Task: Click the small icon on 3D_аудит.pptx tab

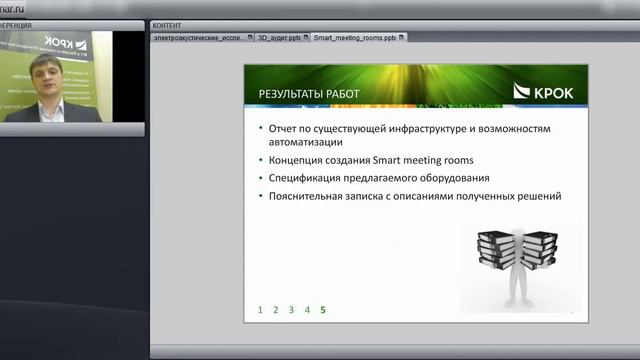Action: [x=306, y=37]
